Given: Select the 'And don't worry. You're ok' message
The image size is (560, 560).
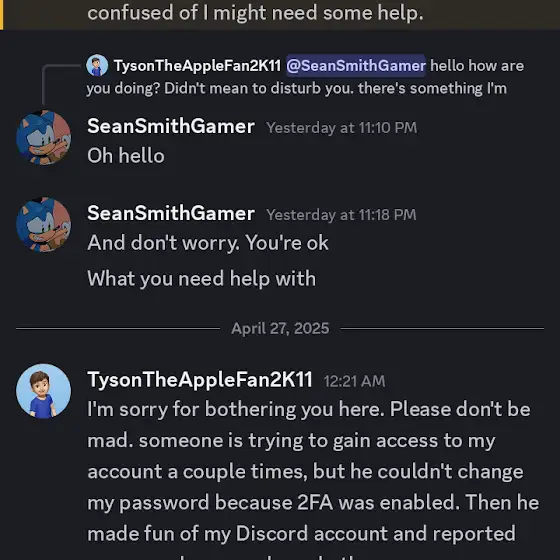Looking at the screenshot, I should click(208, 243).
